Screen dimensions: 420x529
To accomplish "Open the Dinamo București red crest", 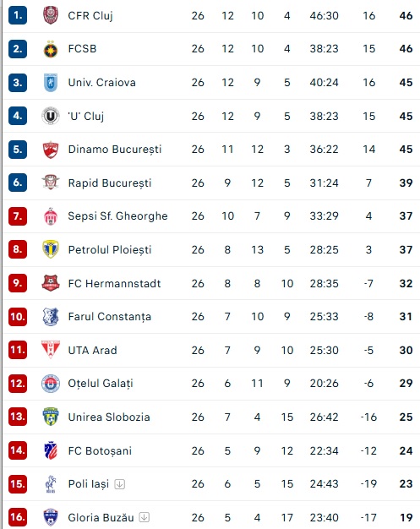I will (x=51, y=150).
